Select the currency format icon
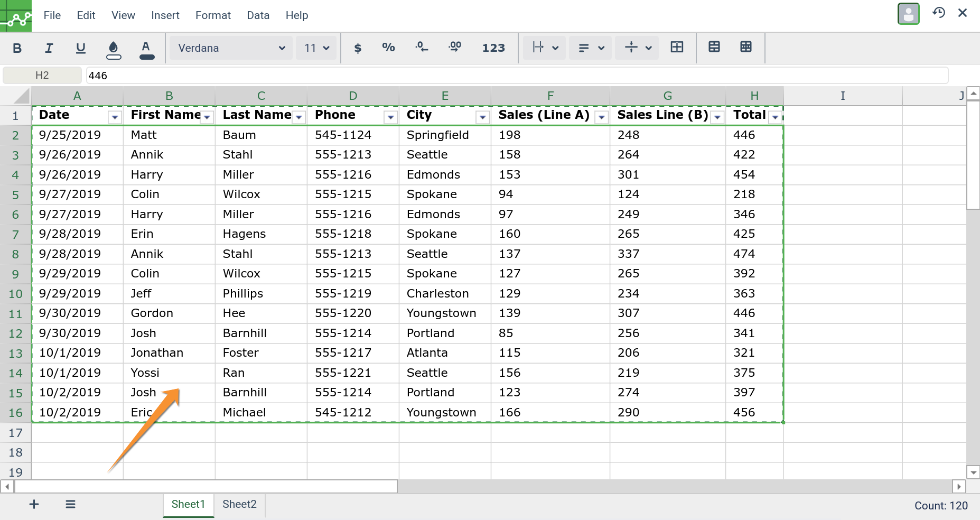The height and width of the screenshot is (520, 980). [x=358, y=48]
